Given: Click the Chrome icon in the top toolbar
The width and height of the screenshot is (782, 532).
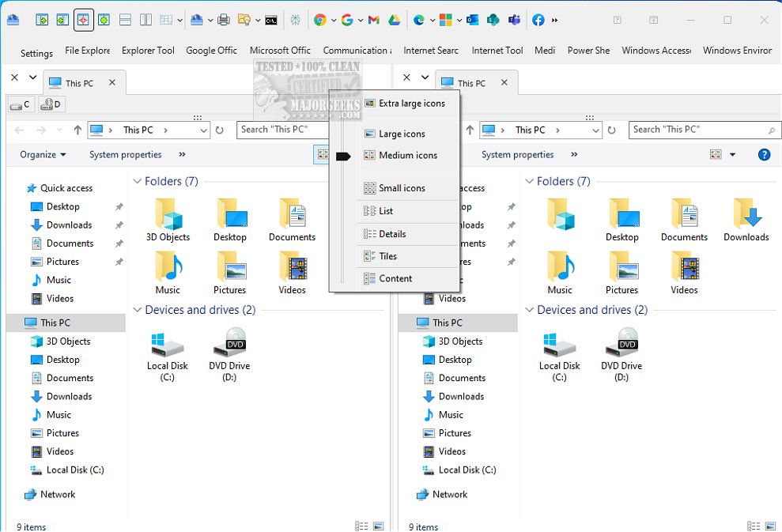Looking at the screenshot, I should 319,20.
